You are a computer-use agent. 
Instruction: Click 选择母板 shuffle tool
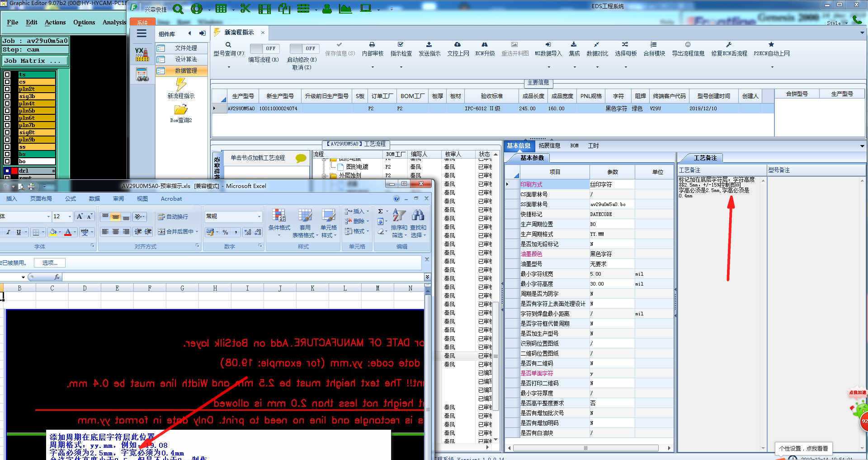click(626, 49)
